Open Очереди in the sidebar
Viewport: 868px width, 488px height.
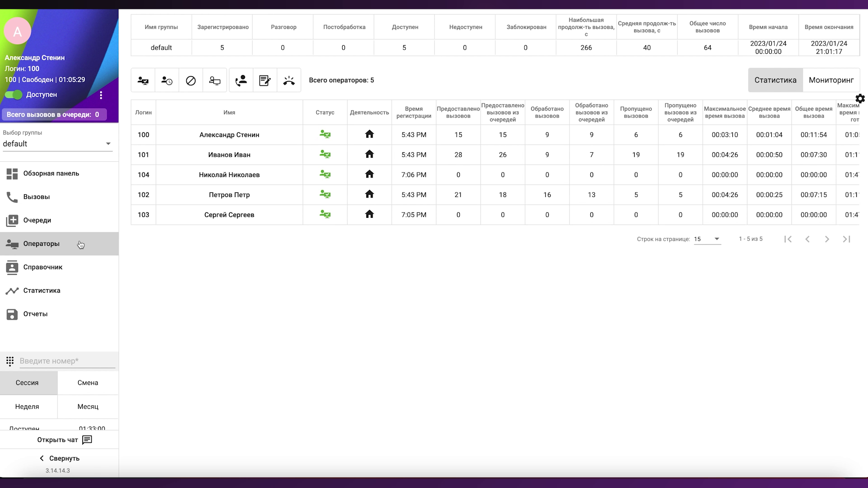tap(37, 221)
